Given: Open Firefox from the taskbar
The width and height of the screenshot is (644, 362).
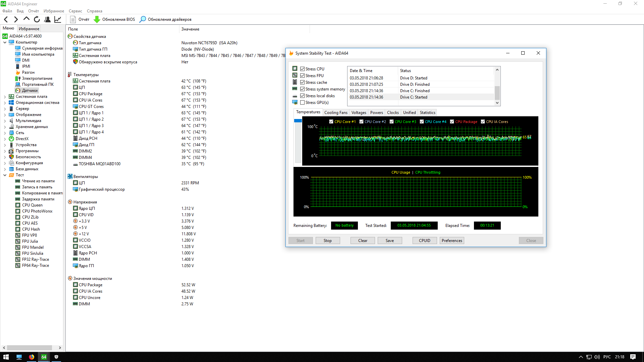Looking at the screenshot, I should [x=32, y=357].
